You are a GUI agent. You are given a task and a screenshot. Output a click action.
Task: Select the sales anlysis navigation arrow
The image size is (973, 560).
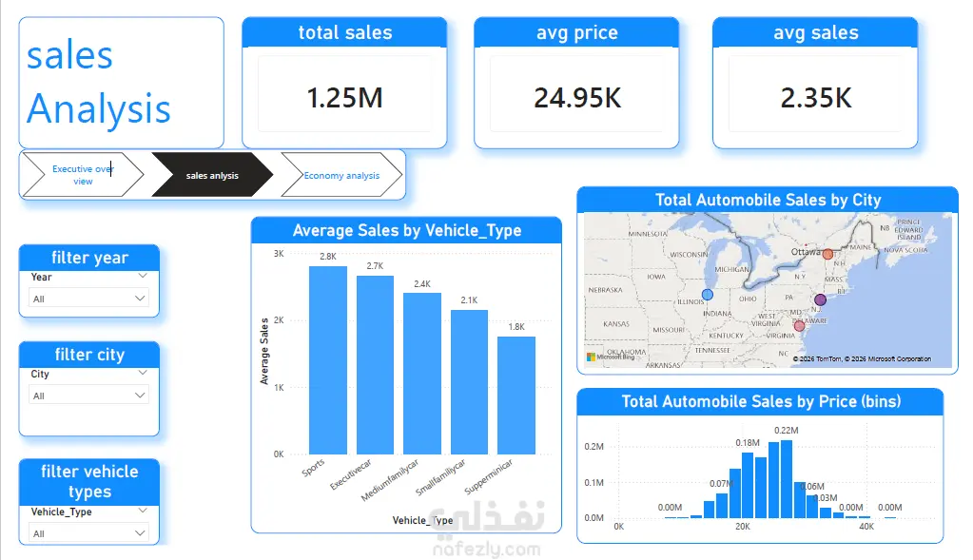[211, 175]
